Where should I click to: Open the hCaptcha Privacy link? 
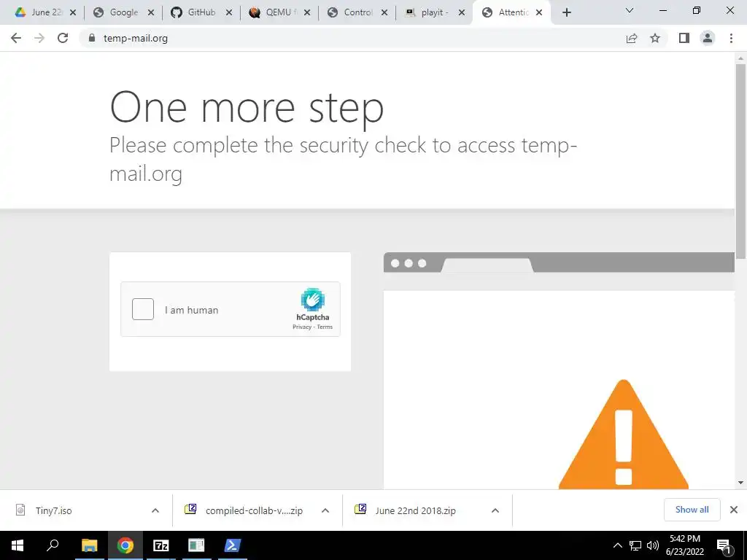[x=302, y=327]
